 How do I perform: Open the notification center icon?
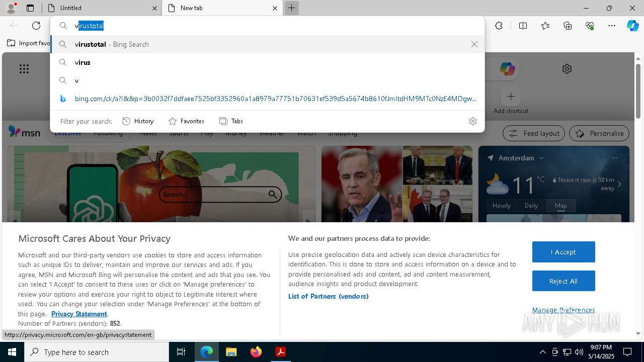627,352
